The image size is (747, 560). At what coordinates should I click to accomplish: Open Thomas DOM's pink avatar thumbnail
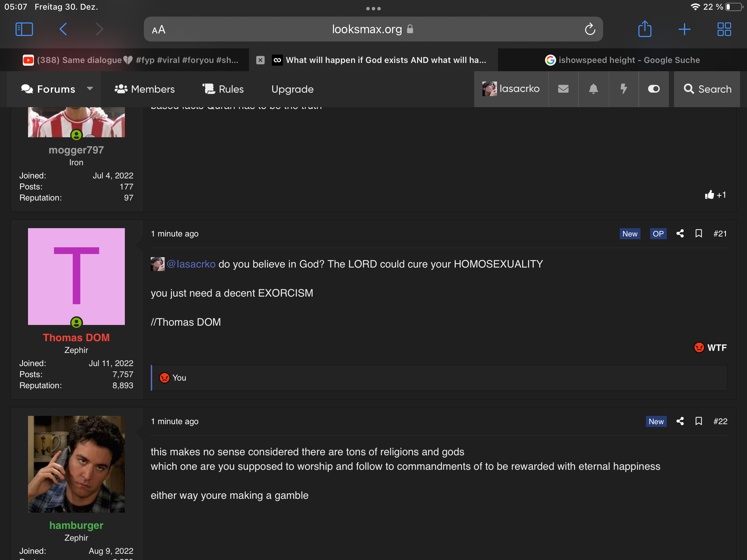76,277
